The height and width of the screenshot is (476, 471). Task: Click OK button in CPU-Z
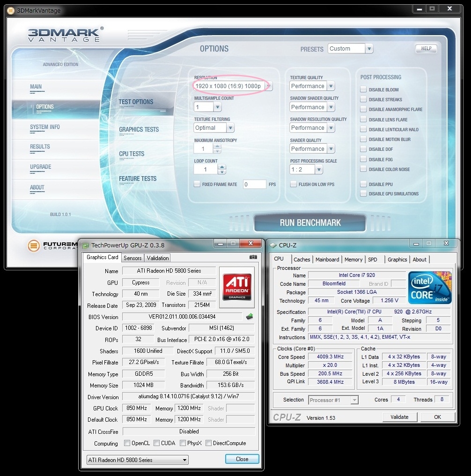(437, 417)
